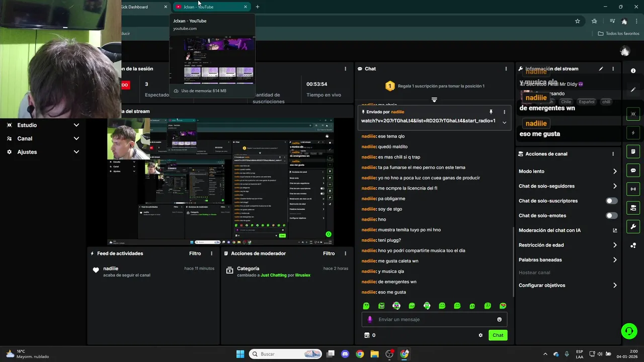Expand Restricción de edad settings
The height and width of the screenshot is (362, 644).
click(x=615, y=245)
